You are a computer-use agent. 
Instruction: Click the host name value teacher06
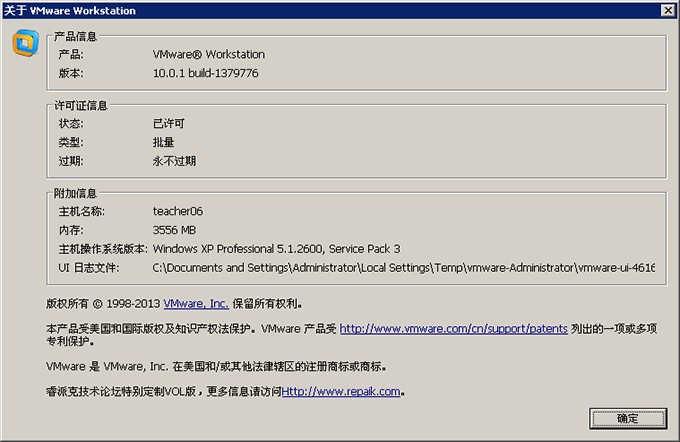point(178,211)
